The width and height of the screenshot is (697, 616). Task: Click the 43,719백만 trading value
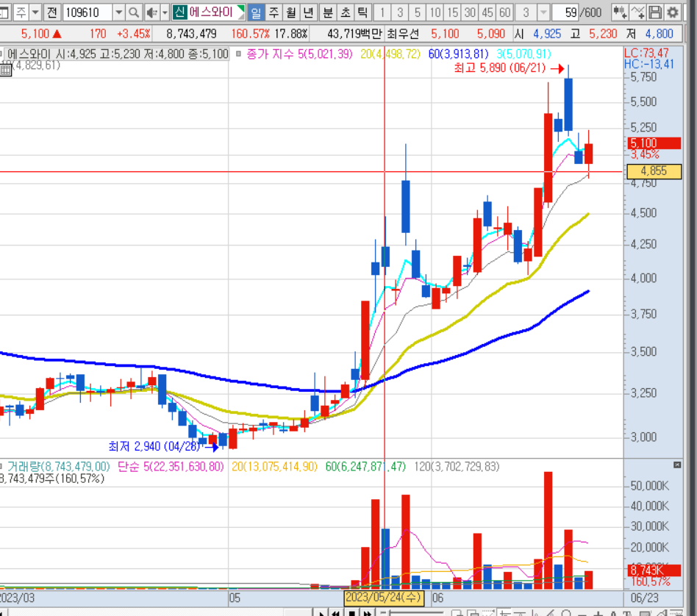[354, 34]
